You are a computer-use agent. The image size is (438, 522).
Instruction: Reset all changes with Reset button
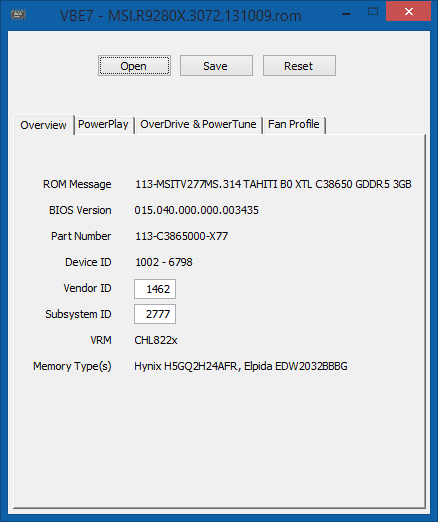coord(299,66)
